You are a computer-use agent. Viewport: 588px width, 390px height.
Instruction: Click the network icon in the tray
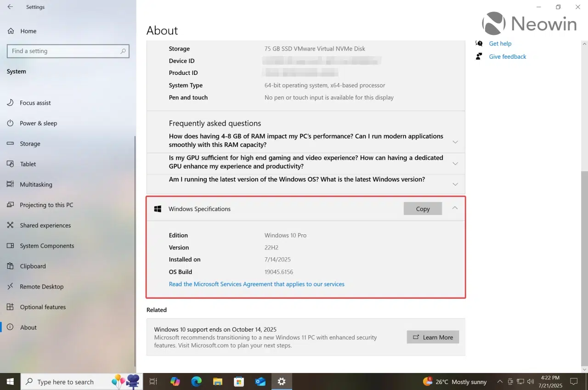pyautogui.click(x=520, y=381)
